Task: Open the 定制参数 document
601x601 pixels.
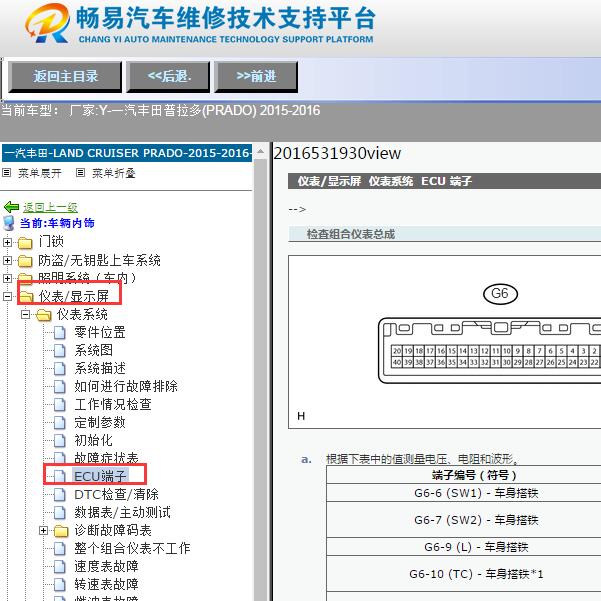Action: coord(100,422)
